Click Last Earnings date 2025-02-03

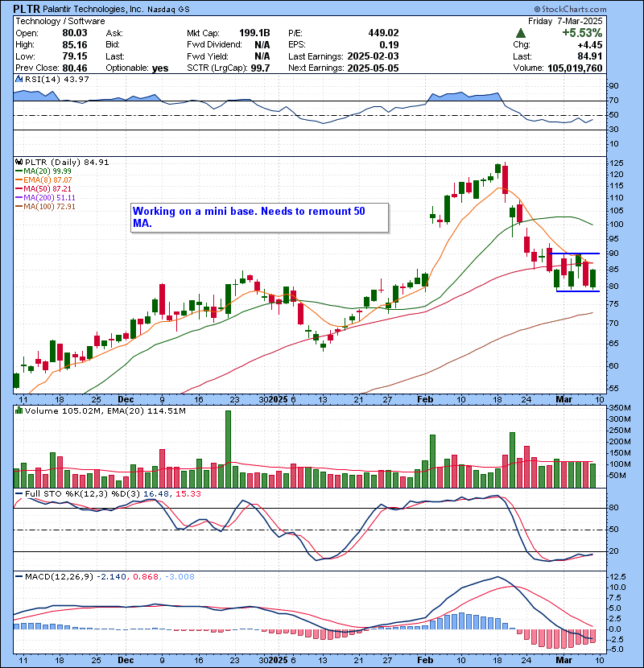click(373, 56)
